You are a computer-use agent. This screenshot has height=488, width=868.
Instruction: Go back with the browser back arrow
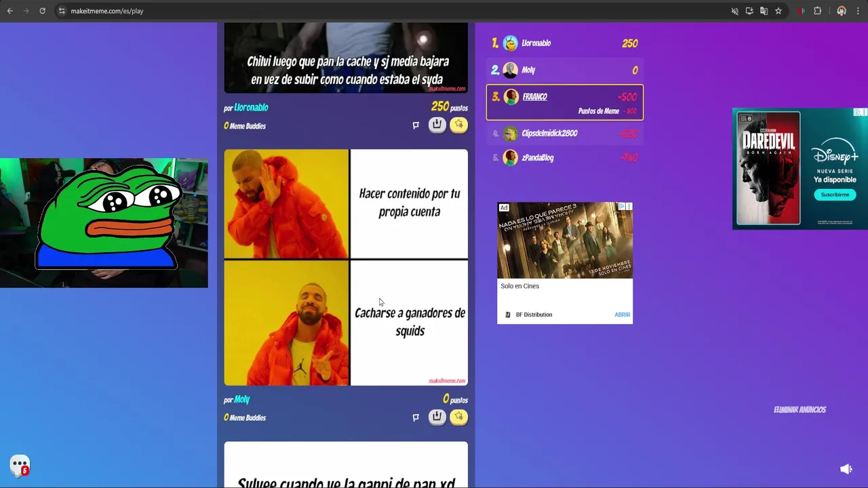(x=10, y=11)
